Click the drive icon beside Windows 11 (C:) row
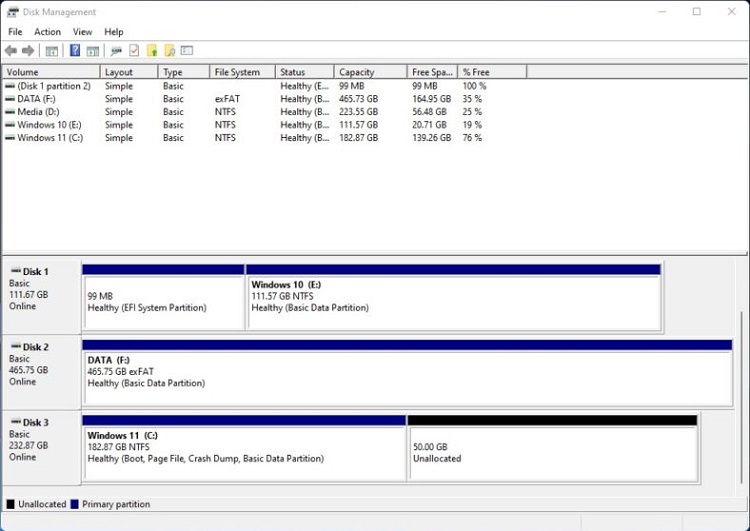 tap(10, 138)
